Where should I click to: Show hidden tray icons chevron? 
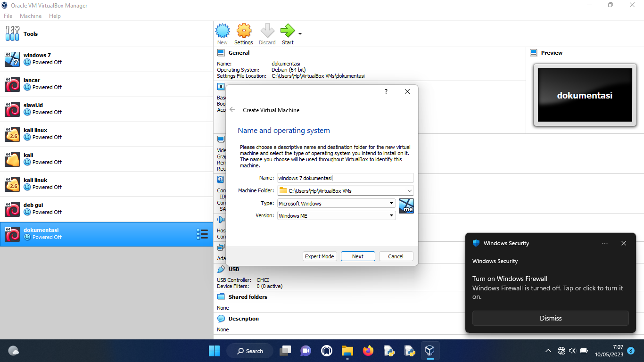click(548, 351)
